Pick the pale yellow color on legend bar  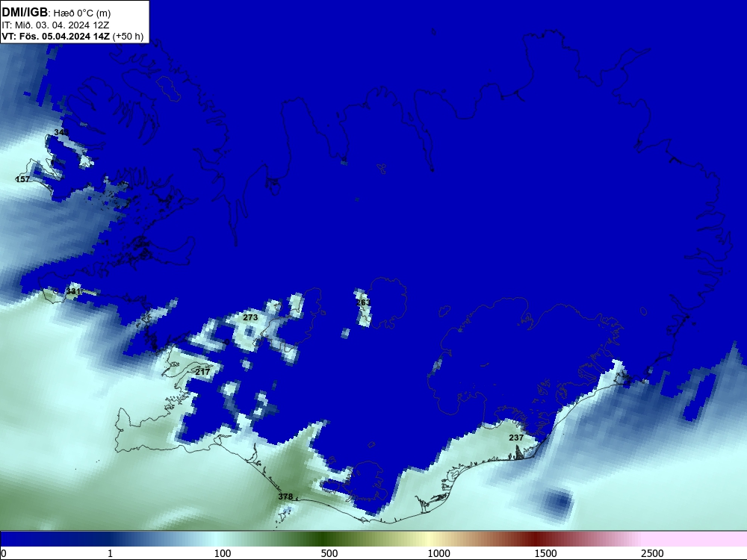click(429, 540)
